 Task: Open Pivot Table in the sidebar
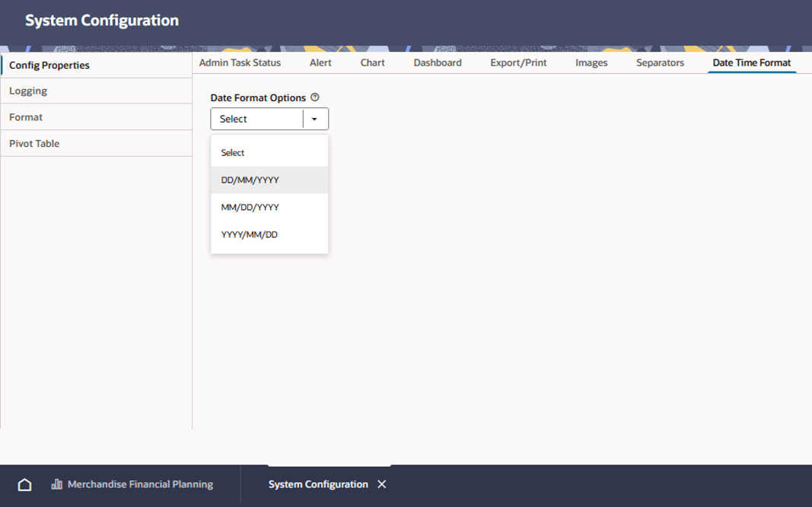click(x=97, y=143)
